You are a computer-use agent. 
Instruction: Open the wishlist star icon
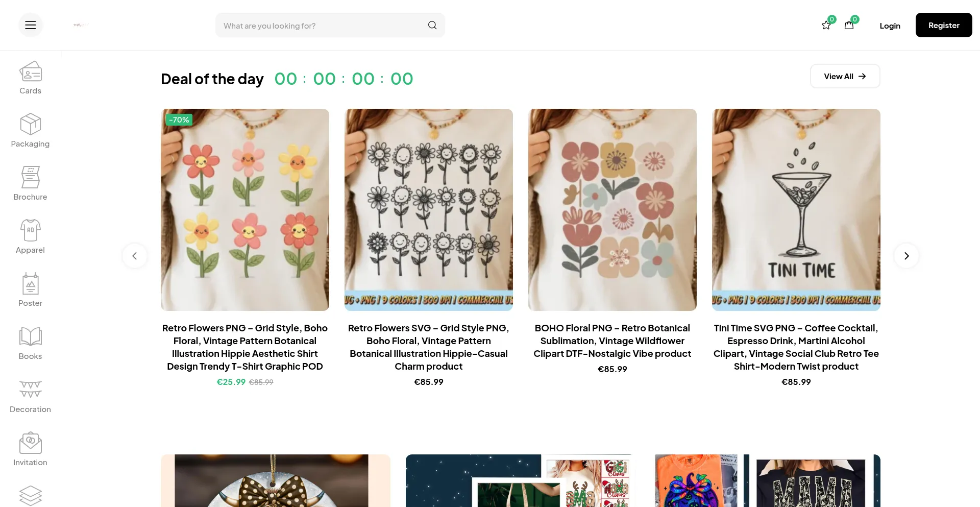click(826, 26)
